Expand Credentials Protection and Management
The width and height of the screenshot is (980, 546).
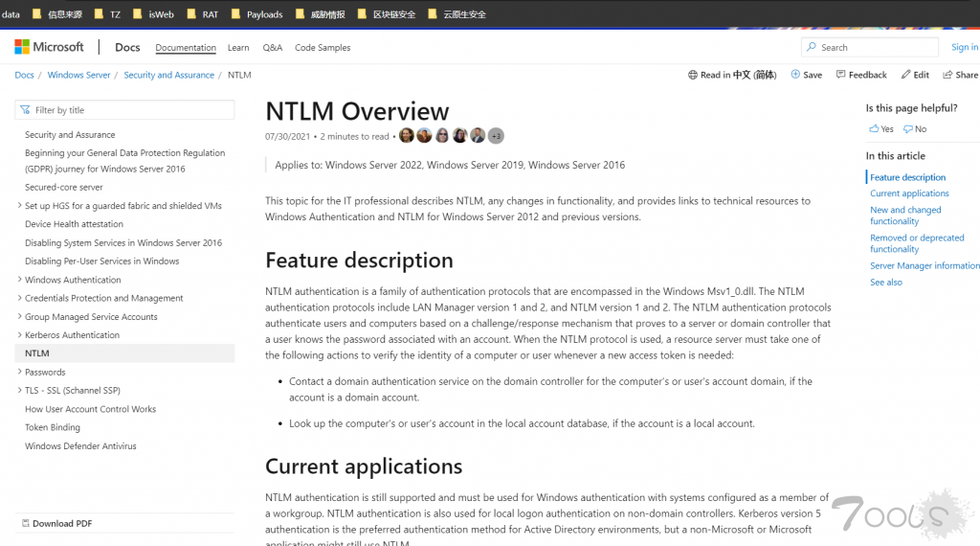(19, 298)
